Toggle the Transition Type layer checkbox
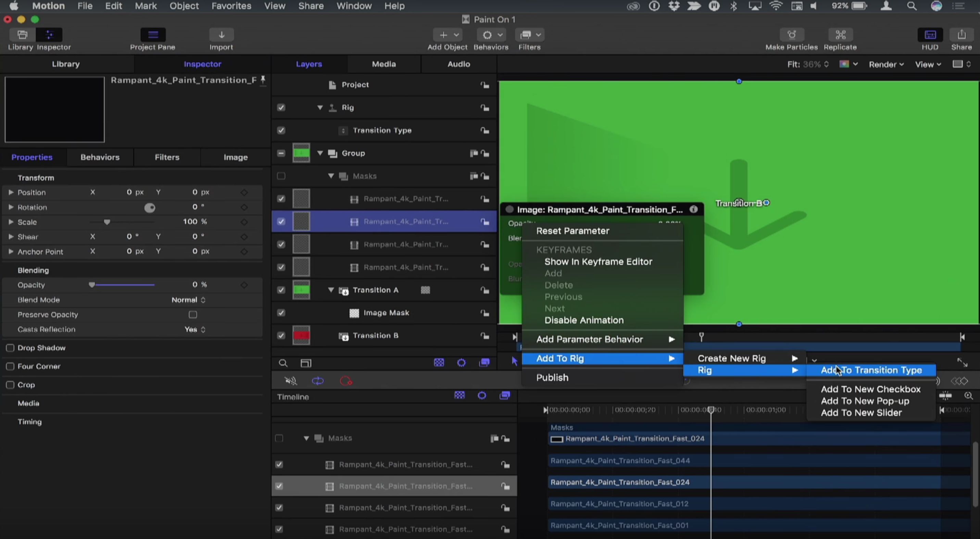Image resolution: width=980 pixels, height=539 pixels. [x=281, y=130]
